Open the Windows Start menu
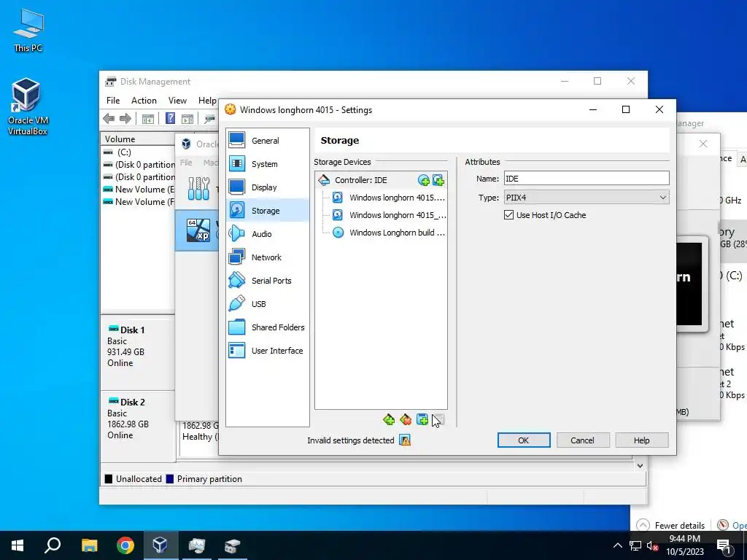The width and height of the screenshot is (747, 560). click(x=18, y=545)
